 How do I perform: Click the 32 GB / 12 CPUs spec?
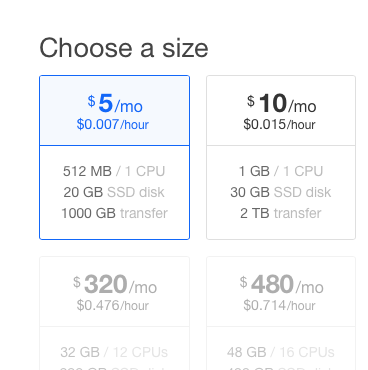[x=114, y=352]
